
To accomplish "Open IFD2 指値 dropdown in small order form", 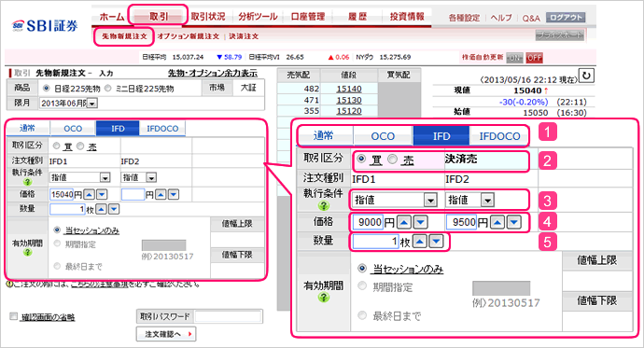I will [x=139, y=177].
